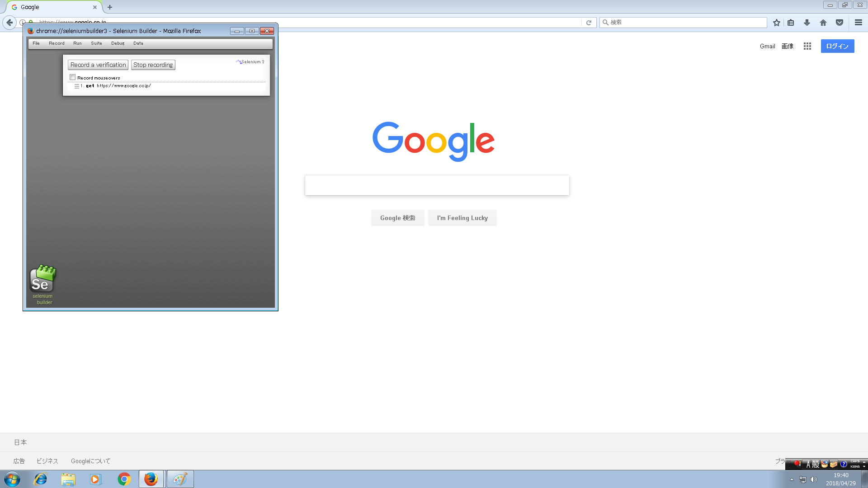Screen dimensions: 868x488
Task: Open the clock showing 19:40
Action: 841,479
